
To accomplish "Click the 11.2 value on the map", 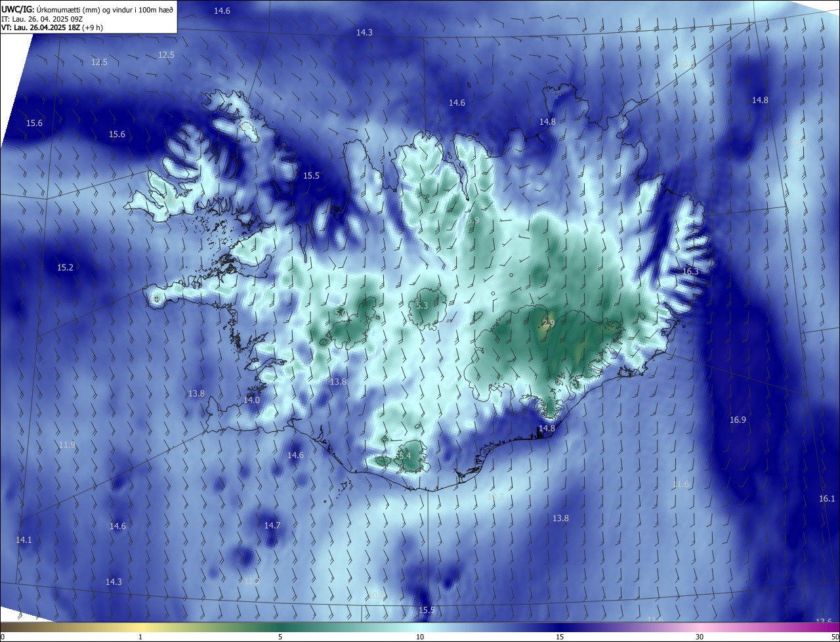I will click(x=252, y=581).
